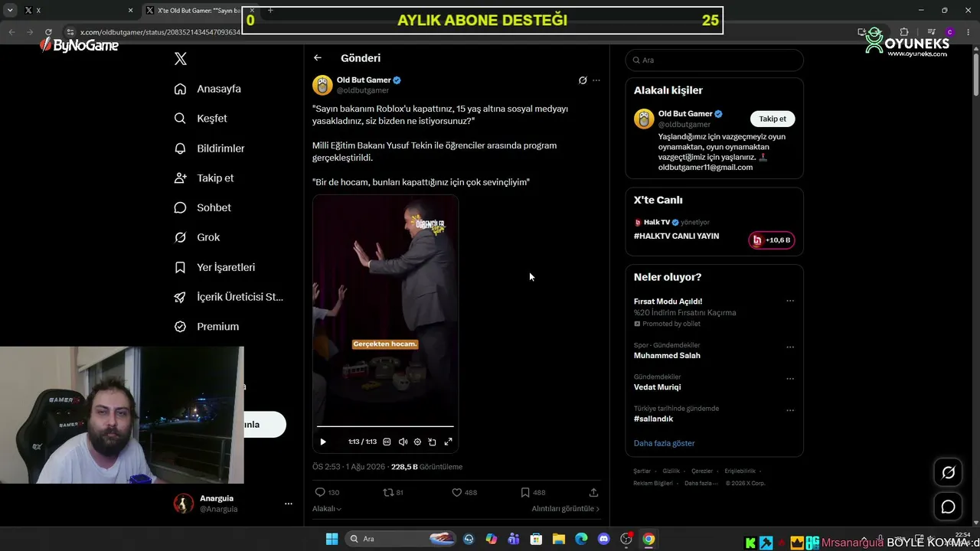Screen dimensions: 980x551
Task: Open Chrome extensions puzzle icon
Action: tap(904, 32)
